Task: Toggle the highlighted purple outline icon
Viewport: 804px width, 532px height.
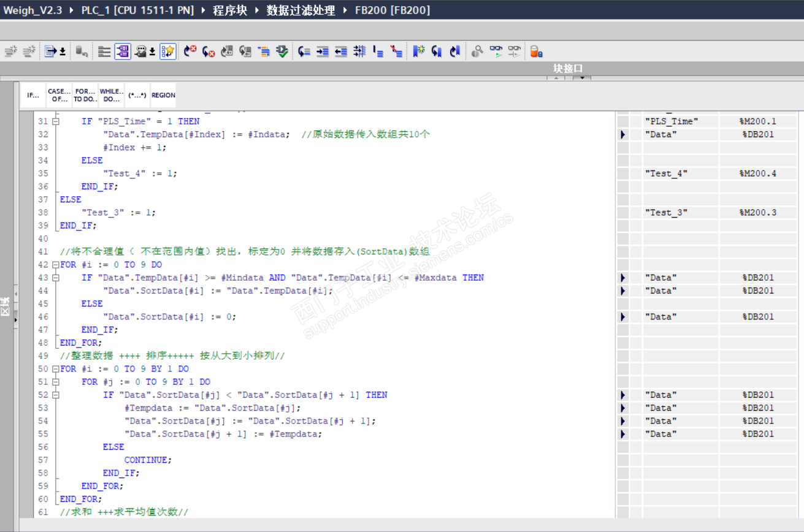Action: (x=123, y=51)
